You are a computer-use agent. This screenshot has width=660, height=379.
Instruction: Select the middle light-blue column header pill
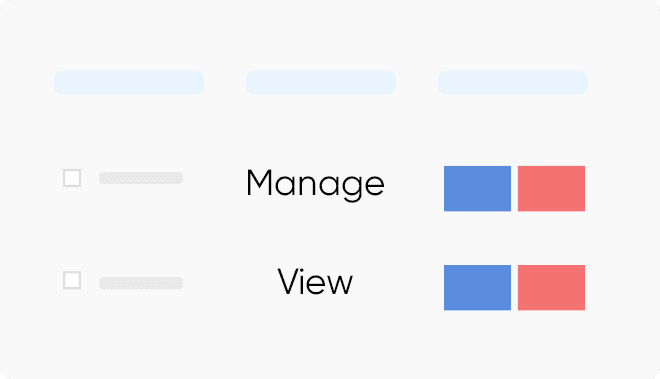[x=321, y=83]
